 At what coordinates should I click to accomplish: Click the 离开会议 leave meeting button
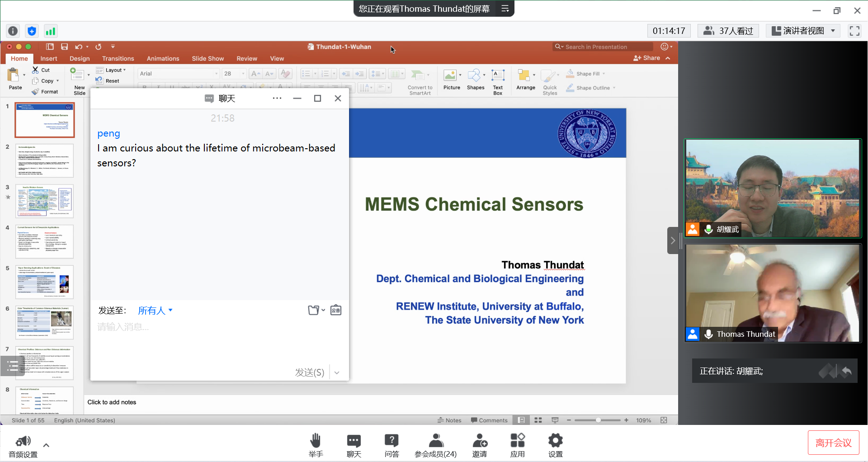point(833,443)
